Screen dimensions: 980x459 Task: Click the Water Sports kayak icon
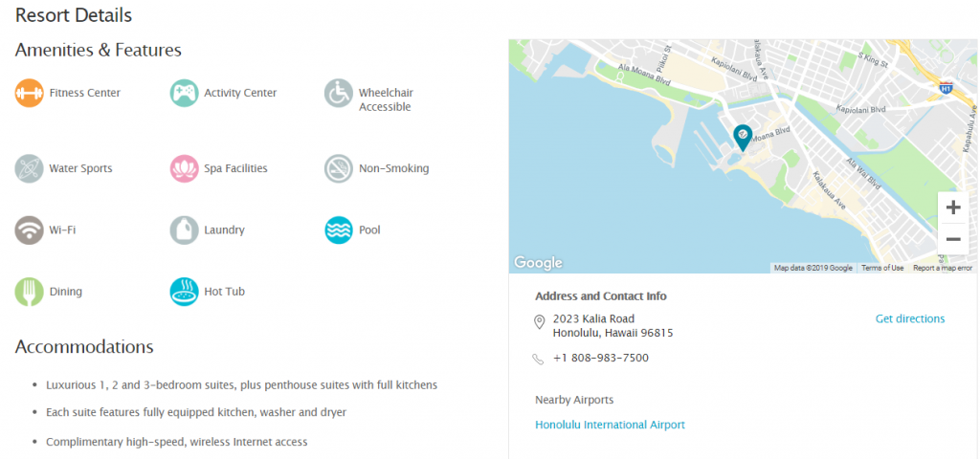pyautogui.click(x=30, y=168)
